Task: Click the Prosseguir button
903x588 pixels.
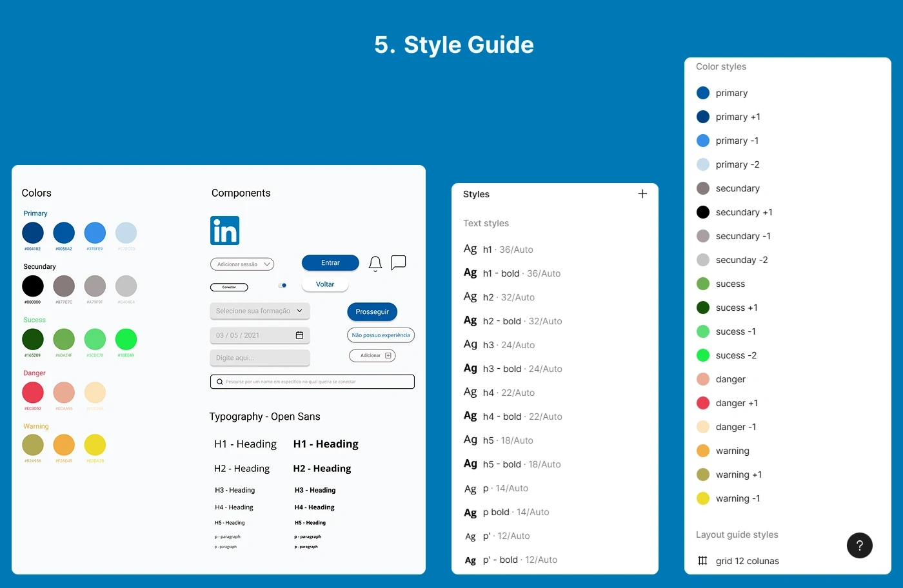Action: (372, 312)
